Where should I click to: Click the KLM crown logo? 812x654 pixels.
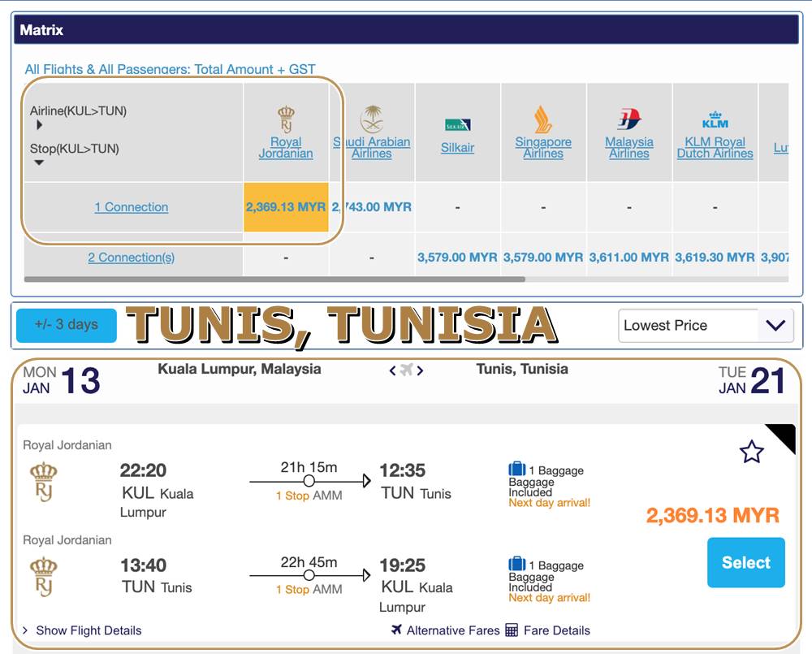pyautogui.click(x=715, y=120)
